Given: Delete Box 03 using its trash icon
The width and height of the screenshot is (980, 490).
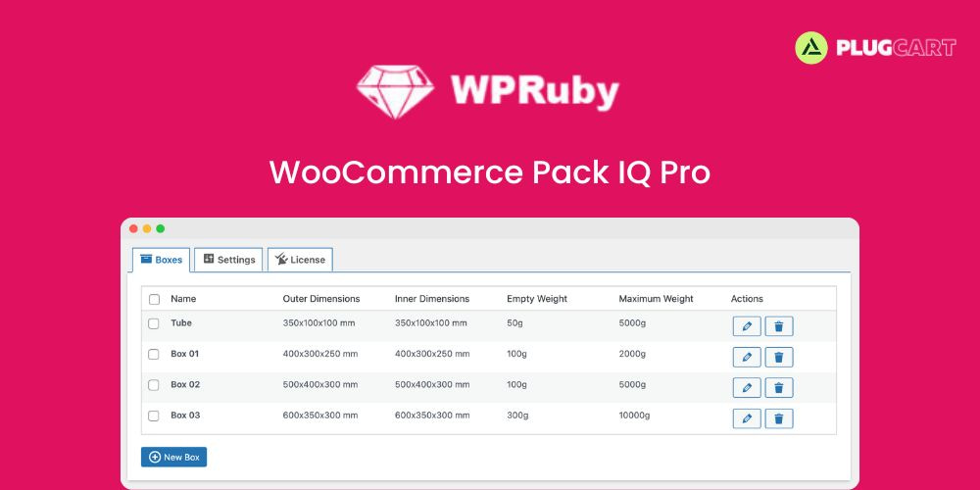Looking at the screenshot, I should pos(779,418).
